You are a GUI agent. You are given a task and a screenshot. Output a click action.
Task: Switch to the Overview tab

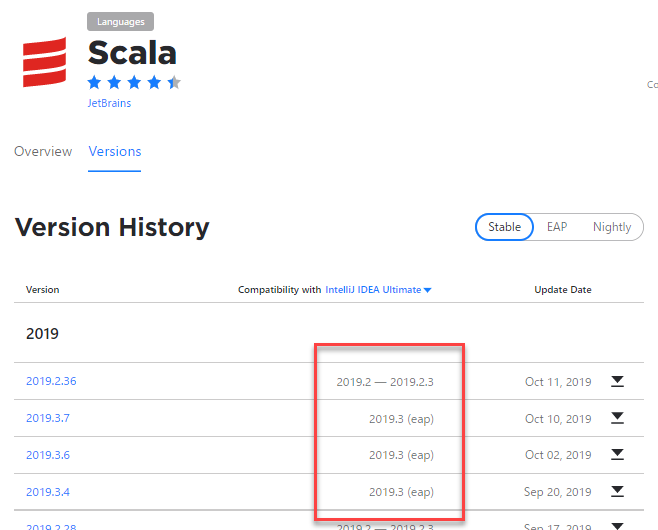click(x=43, y=151)
